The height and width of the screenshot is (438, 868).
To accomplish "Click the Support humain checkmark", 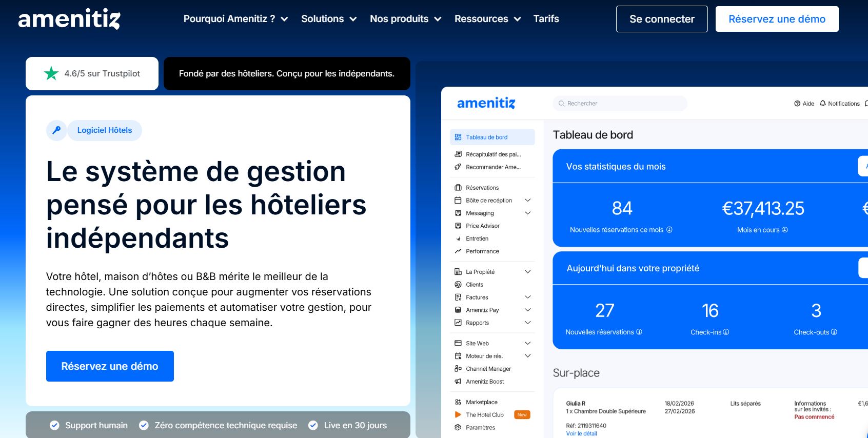I will (54, 425).
